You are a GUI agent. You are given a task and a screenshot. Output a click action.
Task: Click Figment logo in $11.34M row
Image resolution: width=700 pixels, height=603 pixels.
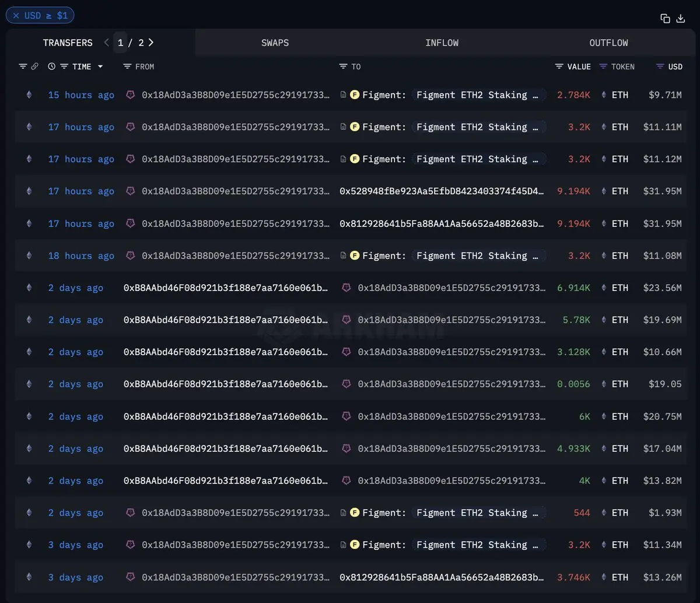[x=355, y=545]
